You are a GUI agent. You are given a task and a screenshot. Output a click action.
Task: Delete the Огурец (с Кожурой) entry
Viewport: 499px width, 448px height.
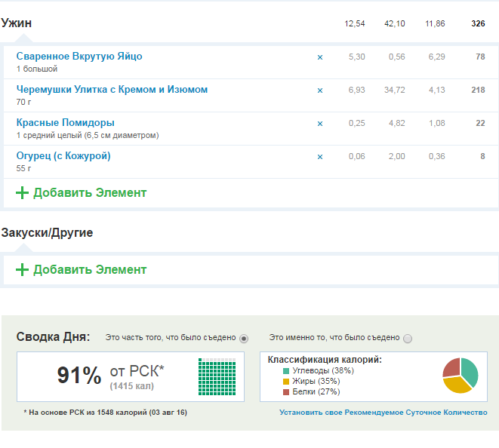click(x=319, y=157)
